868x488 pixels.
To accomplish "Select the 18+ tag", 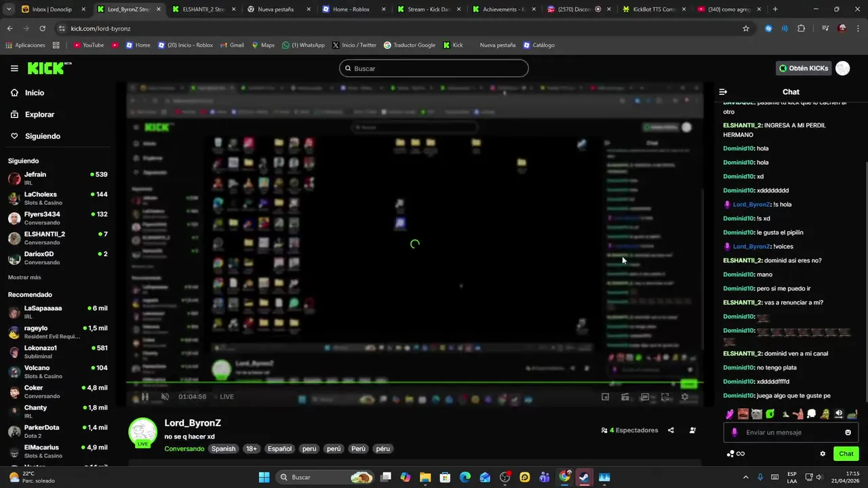I will coord(251,449).
